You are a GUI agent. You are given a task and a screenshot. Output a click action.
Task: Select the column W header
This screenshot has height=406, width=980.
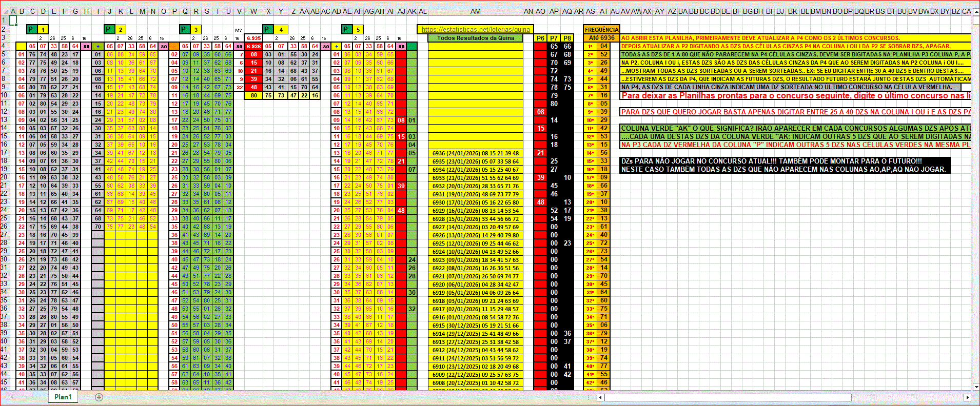[253, 11]
